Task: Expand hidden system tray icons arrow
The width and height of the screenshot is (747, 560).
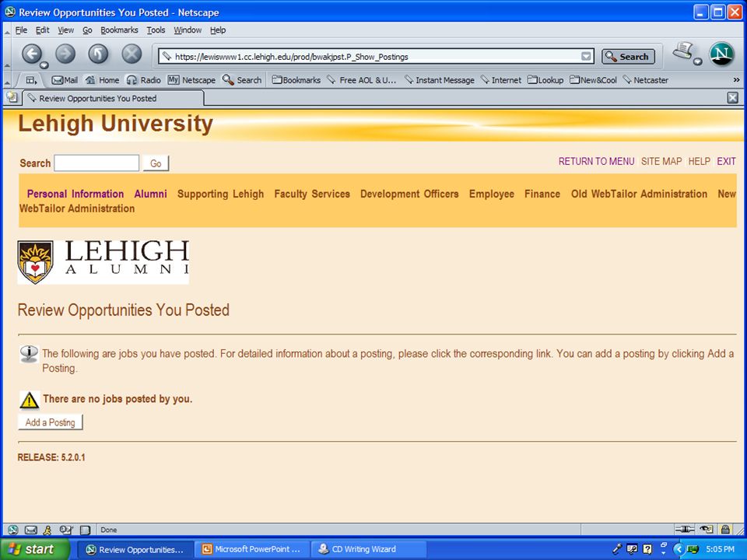Action: pyautogui.click(x=679, y=549)
